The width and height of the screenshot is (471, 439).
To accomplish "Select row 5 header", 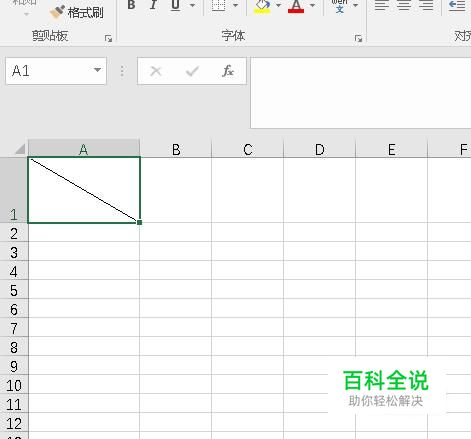I will click(14, 290).
